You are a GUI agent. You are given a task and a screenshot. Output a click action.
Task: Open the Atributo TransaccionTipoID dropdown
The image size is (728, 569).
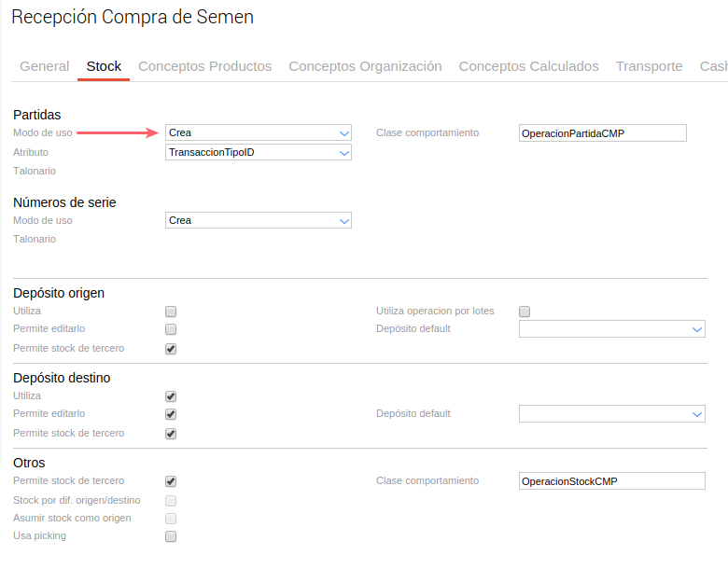click(258, 152)
